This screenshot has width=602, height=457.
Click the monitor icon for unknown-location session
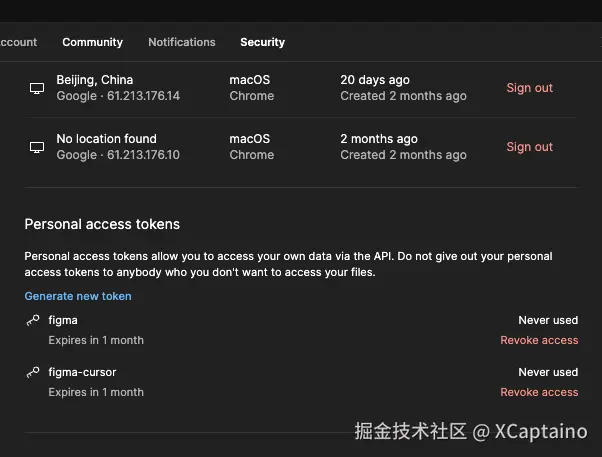pyautogui.click(x=37, y=147)
